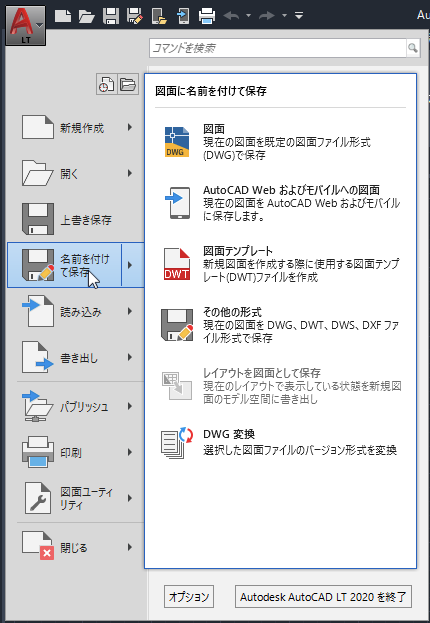The height and width of the screenshot is (623, 430).
Task: Click the Plot printer icon in quick access toolbar
Action: 207,16
